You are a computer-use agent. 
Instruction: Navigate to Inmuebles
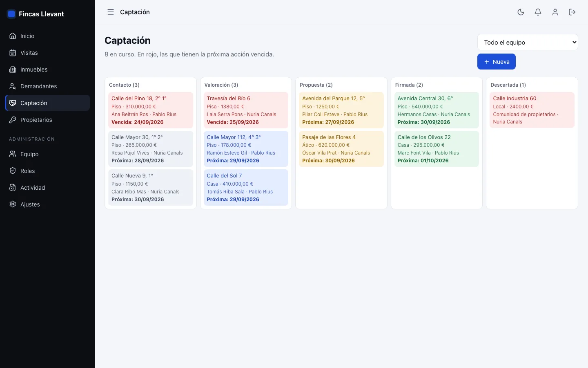point(47,70)
